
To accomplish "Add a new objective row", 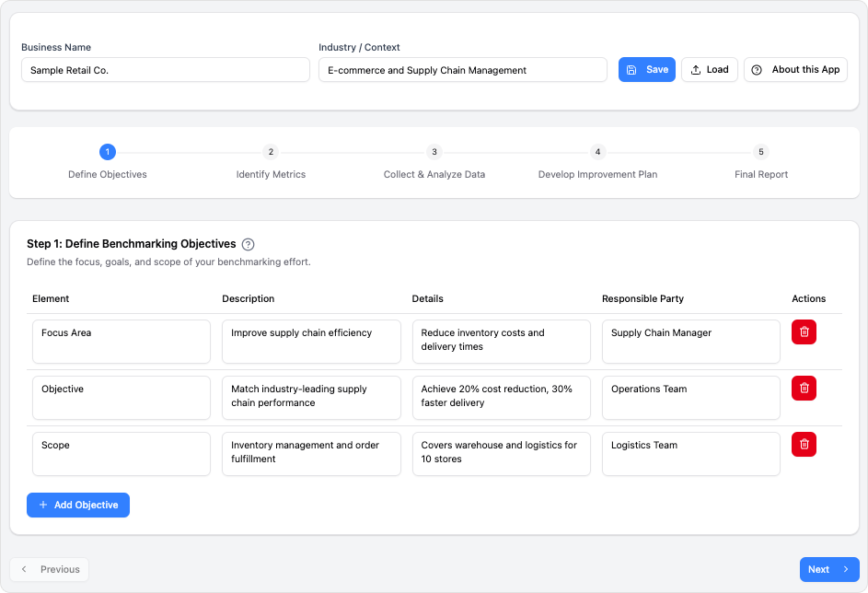I will coord(78,505).
